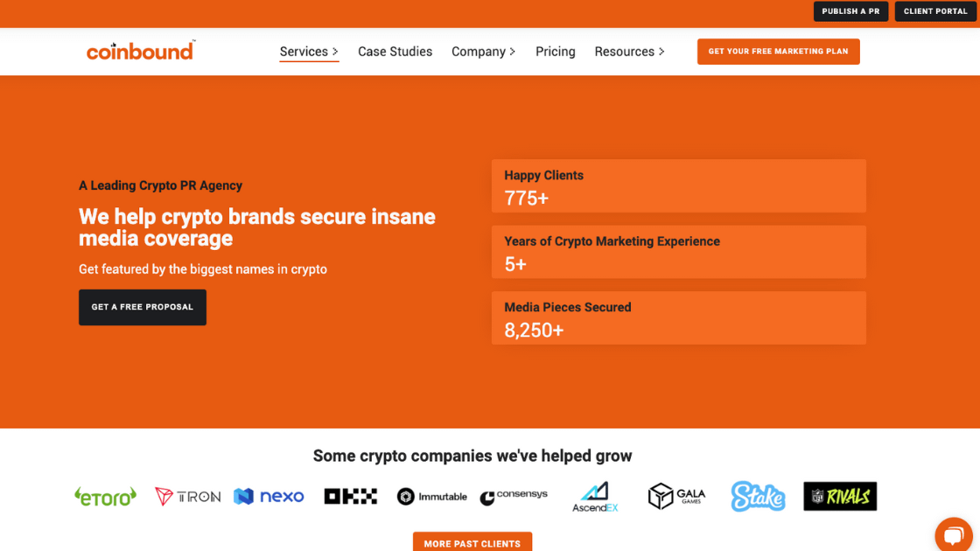The height and width of the screenshot is (551, 980).
Task: Expand the Resources dropdown menu
Action: (x=629, y=52)
